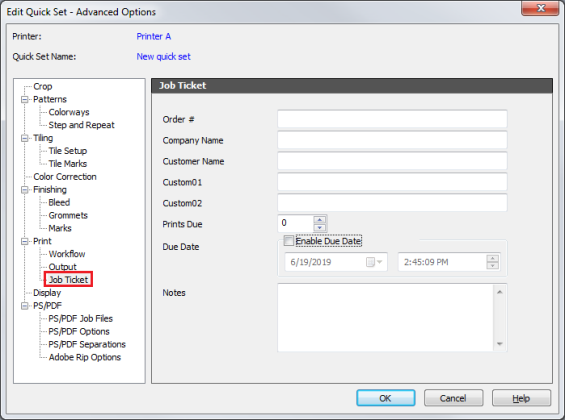
Task: Increase the Prints Due value with the up arrow
Action: click(x=320, y=219)
